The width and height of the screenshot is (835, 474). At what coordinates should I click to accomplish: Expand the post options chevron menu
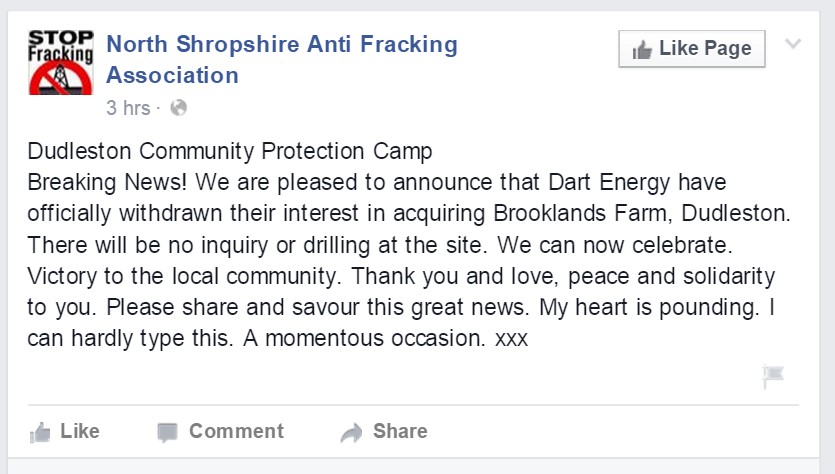pos(794,44)
